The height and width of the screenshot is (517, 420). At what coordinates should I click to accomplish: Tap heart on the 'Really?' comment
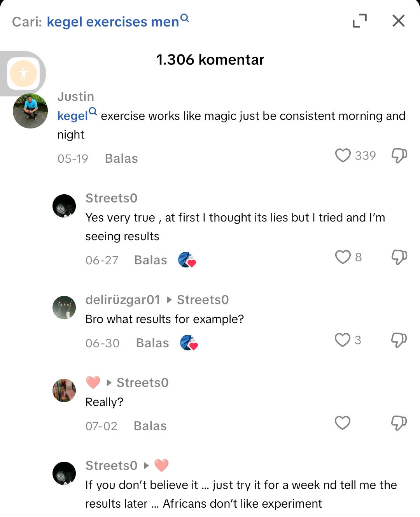[x=343, y=423]
